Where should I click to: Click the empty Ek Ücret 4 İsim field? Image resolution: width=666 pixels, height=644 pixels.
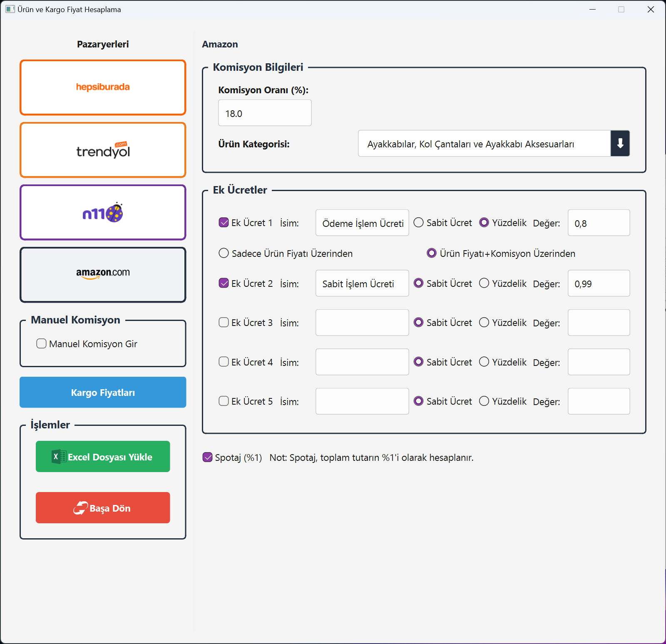point(362,362)
